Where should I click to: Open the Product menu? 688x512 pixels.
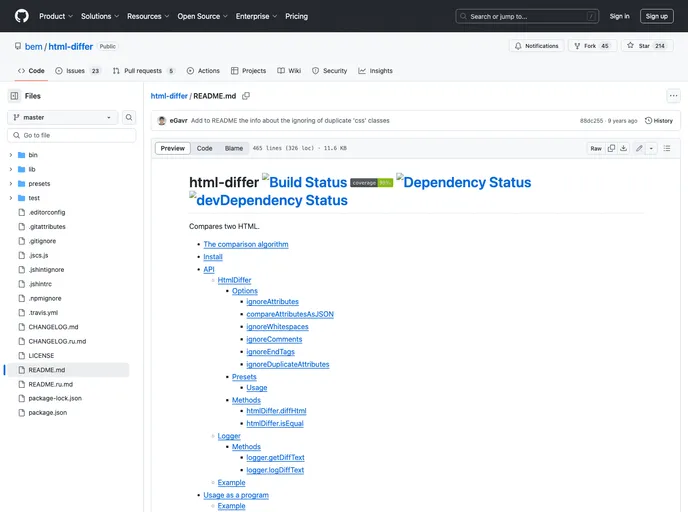[x=56, y=16]
